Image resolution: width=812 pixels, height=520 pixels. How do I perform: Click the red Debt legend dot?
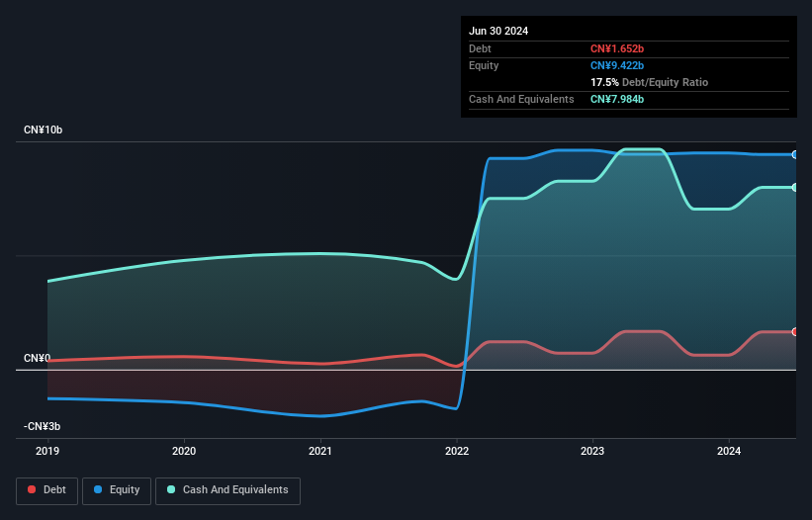[32, 489]
